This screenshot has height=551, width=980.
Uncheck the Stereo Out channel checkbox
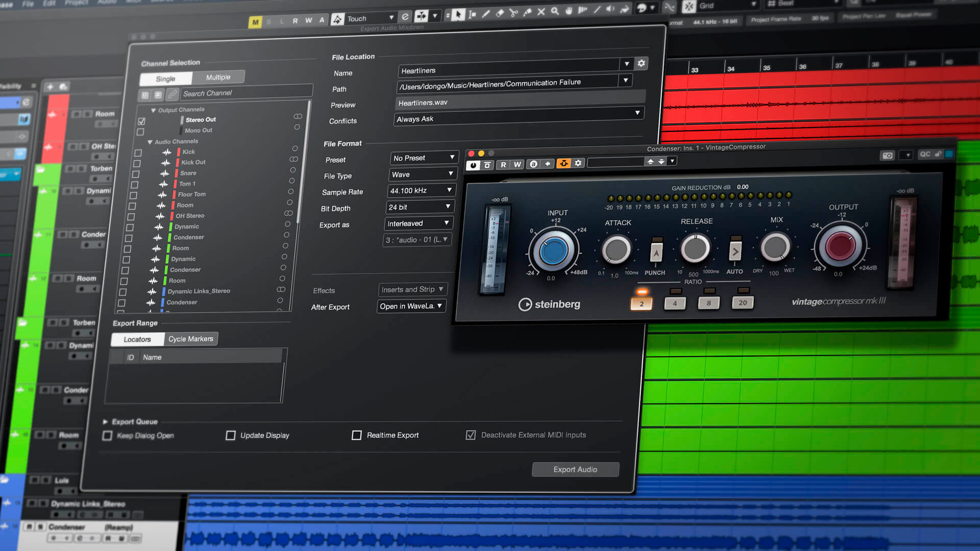pos(141,121)
